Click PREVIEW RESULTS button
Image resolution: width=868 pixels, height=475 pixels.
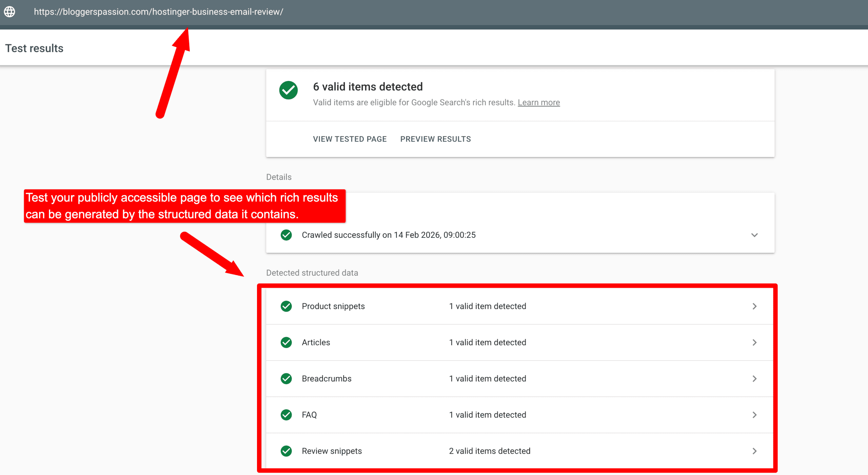pyautogui.click(x=435, y=139)
